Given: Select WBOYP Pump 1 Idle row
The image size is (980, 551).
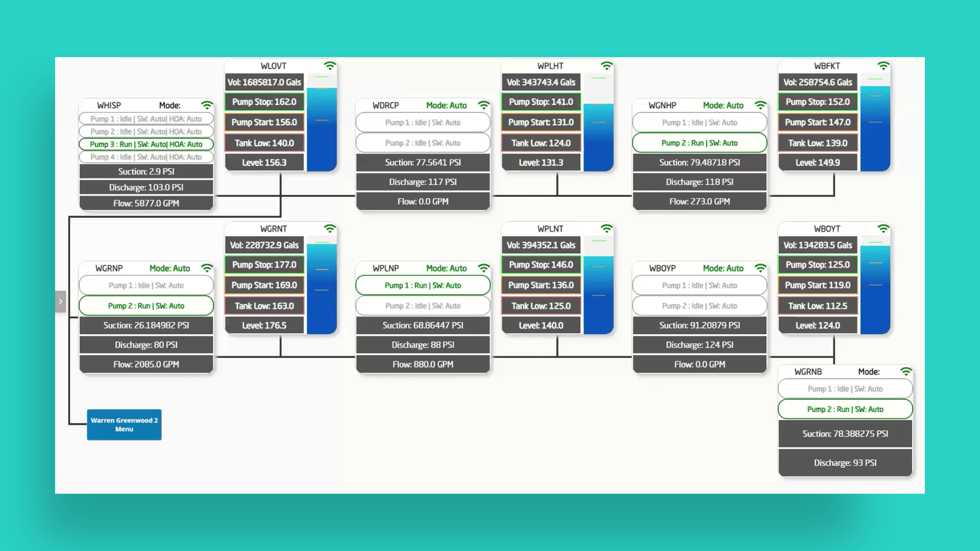Looking at the screenshot, I should click(699, 285).
